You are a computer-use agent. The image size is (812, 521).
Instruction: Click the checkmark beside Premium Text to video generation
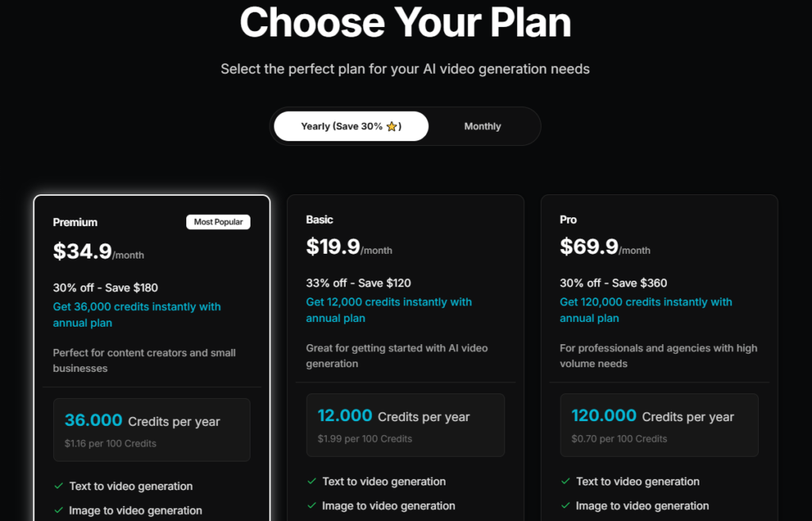pos(59,486)
